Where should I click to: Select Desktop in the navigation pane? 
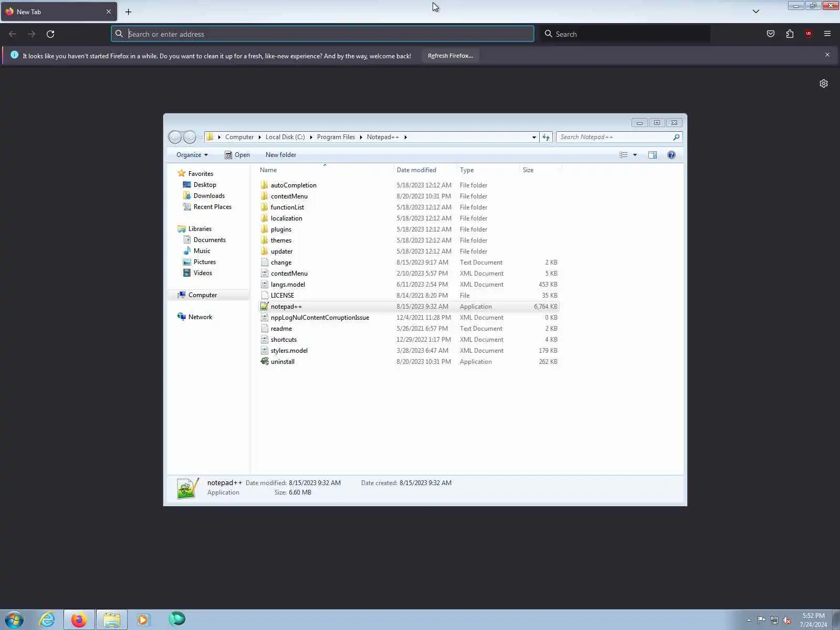[x=205, y=185]
